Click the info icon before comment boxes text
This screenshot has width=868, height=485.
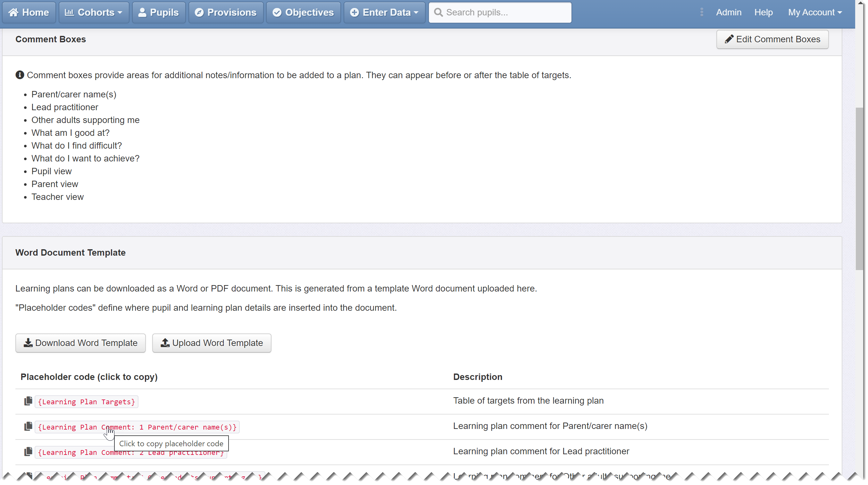20,75
